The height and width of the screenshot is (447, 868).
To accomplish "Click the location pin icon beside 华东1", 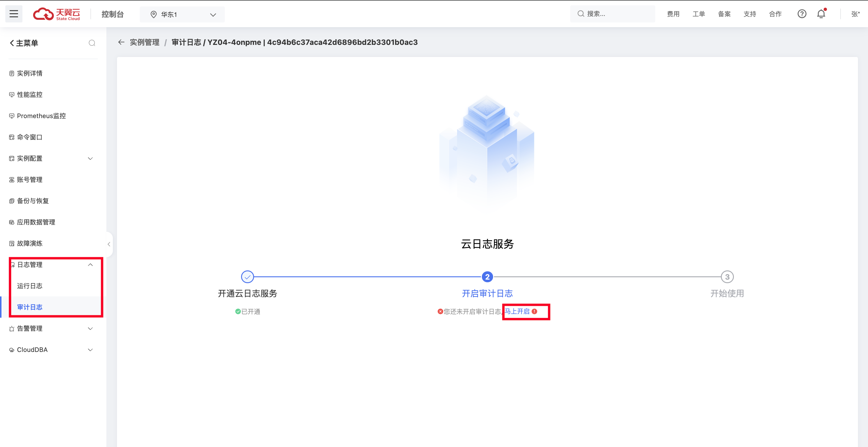I will coord(154,14).
